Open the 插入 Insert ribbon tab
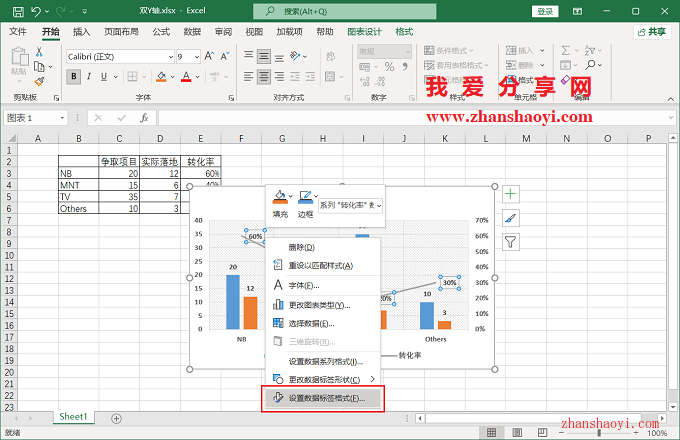680x440 pixels. click(82, 32)
